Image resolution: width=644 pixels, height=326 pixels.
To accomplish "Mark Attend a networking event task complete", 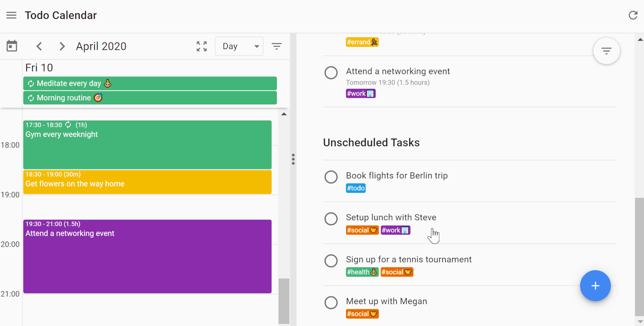I will point(331,72).
